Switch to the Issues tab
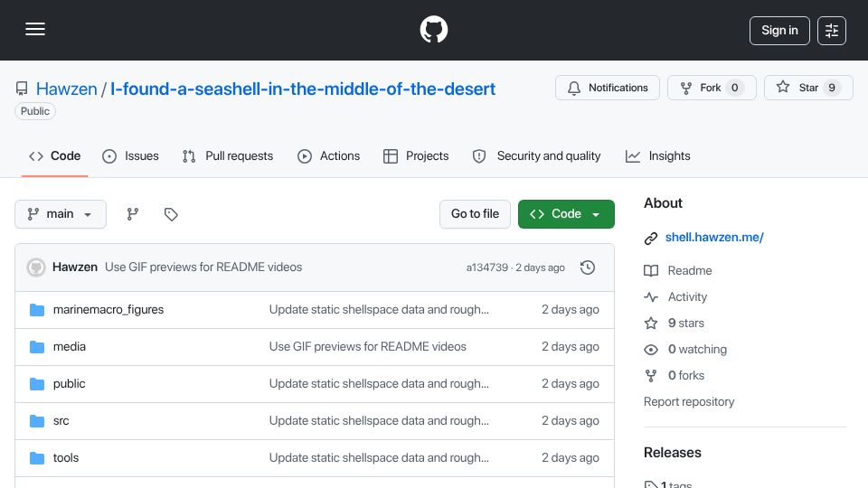Screen dimensions: 868x488 pyautogui.click(x=130, y=156)
